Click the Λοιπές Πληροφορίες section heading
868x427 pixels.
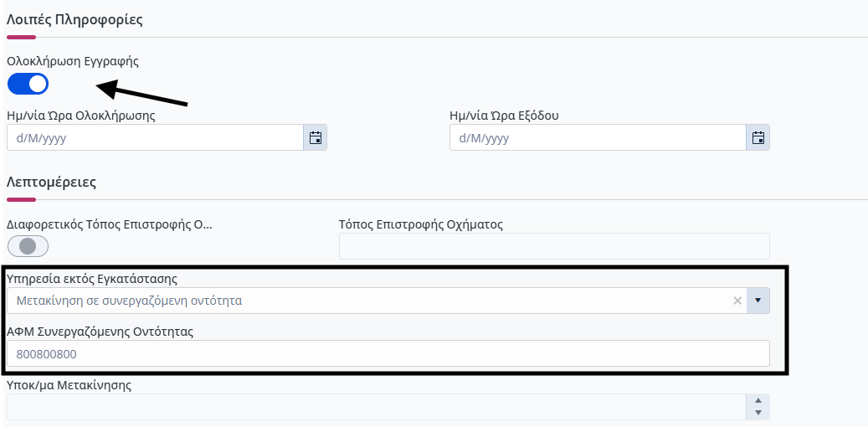pyautogui.click(x=74, y=20)
